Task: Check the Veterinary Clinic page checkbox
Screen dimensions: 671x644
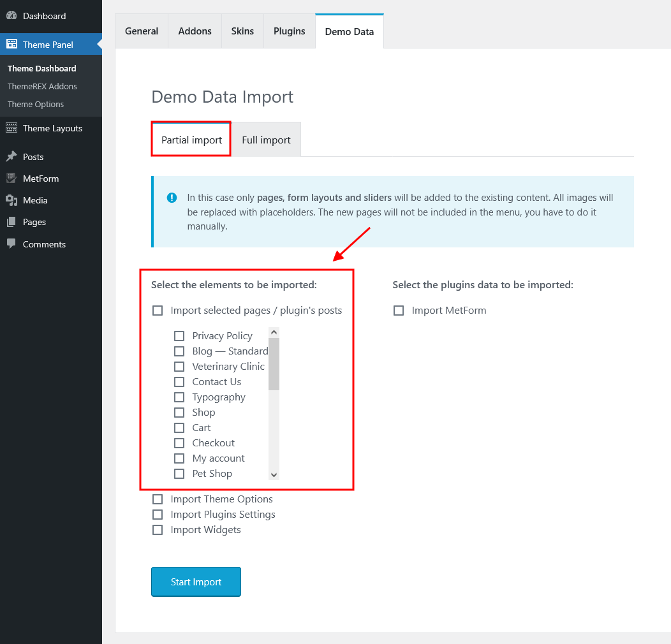Action: pos(179,367)
